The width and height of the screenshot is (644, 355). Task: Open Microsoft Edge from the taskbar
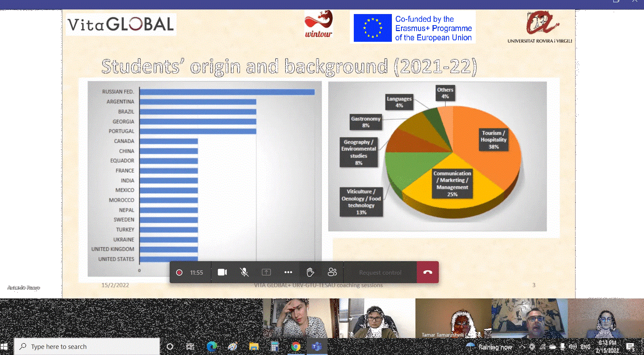212,346
